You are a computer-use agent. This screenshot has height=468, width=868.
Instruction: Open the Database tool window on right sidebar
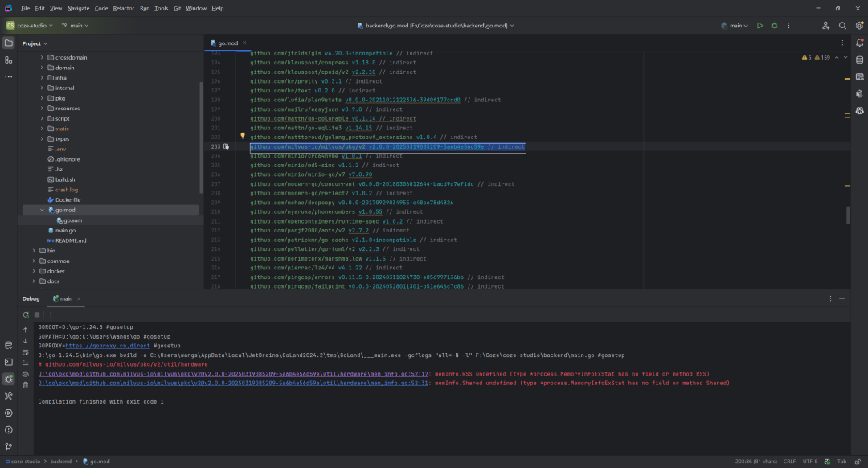(x=860, y=60)
